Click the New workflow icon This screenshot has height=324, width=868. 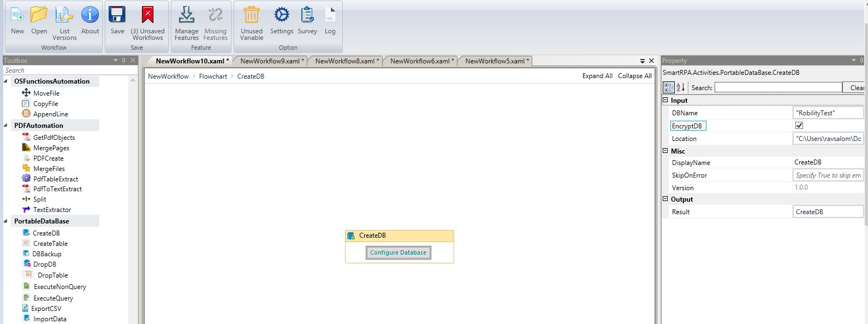(x=17, y=15)
